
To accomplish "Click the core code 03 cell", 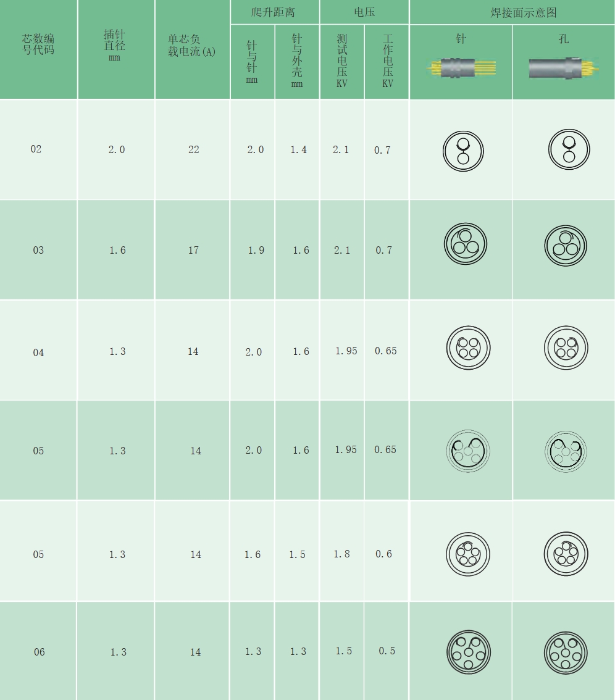I will click(38, 250).
